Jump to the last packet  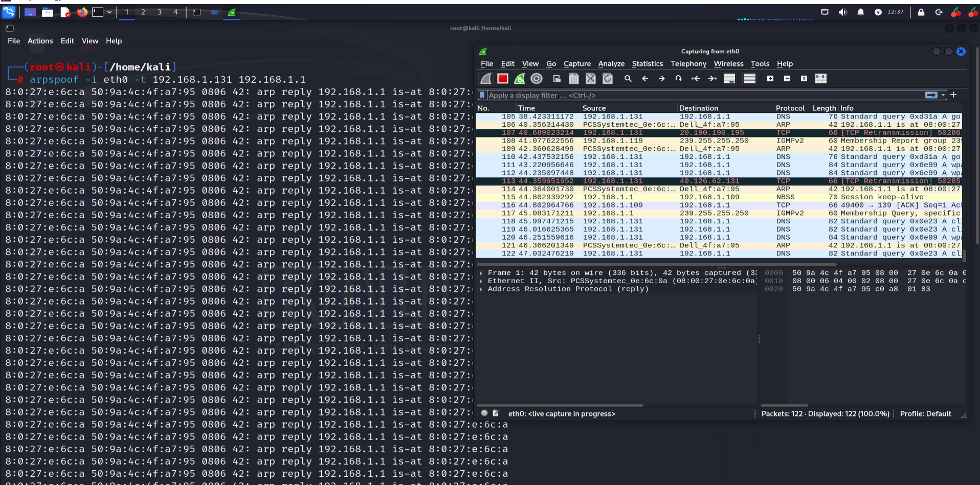click(x=712, y=79)
